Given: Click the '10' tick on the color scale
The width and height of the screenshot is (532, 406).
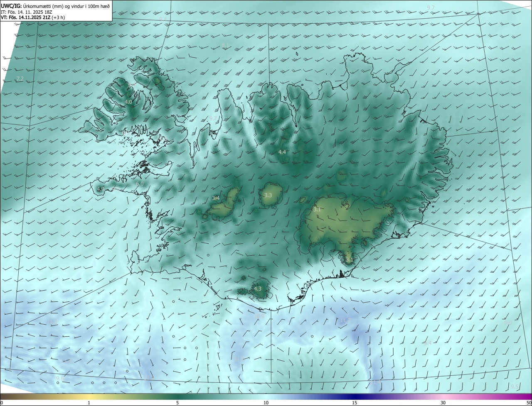Looking at the screenshot, I should (x=266, y=403).
